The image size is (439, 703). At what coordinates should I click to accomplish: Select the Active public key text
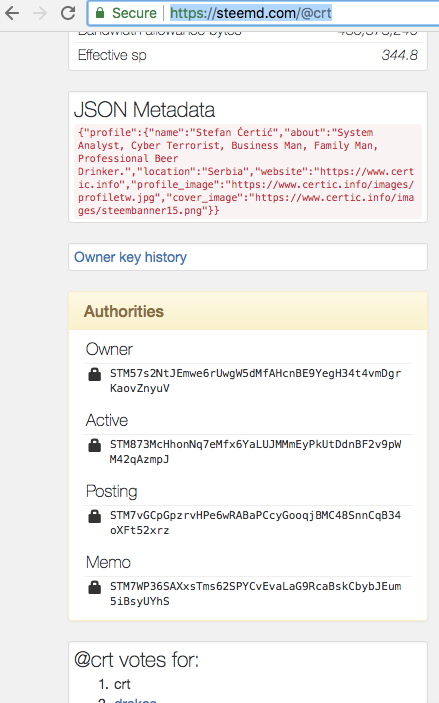[x=256, y=451]
